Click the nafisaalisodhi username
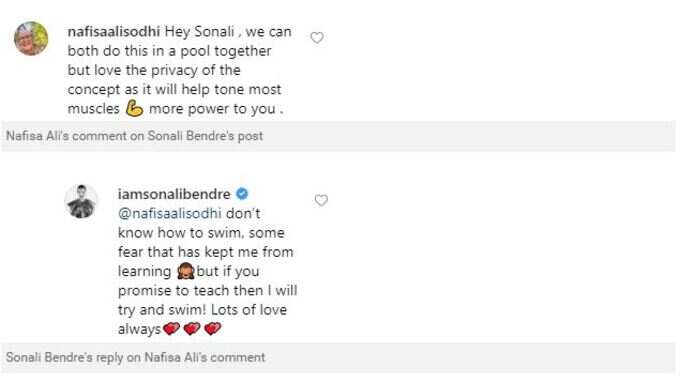 (114, 32)
